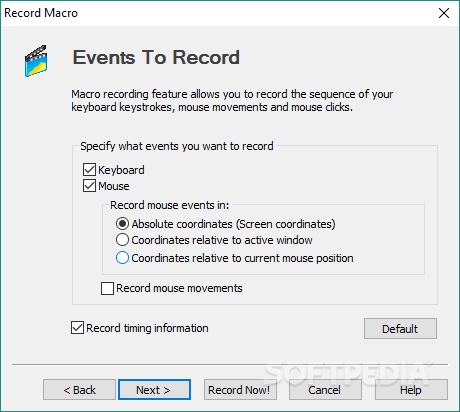460x412 pixels.
Task: Start recording with Record Now! button
Action: [x=240, y=390]
